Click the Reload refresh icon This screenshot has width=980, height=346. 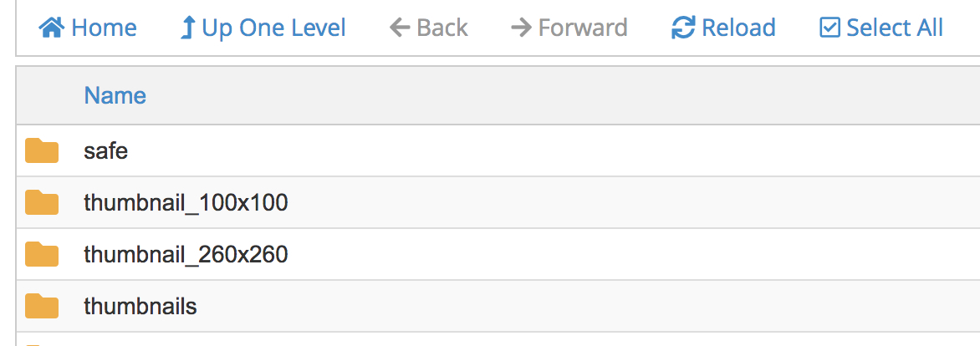[683, 28]
